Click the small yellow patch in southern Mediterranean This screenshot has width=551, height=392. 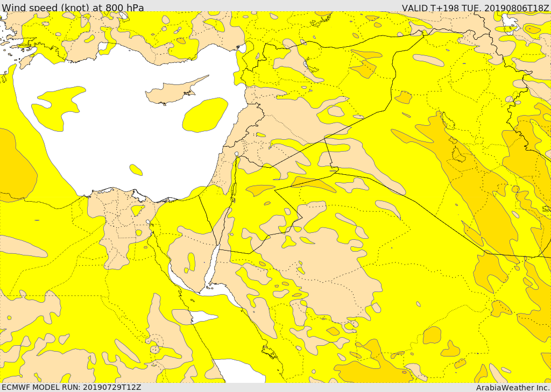point(136,170)
